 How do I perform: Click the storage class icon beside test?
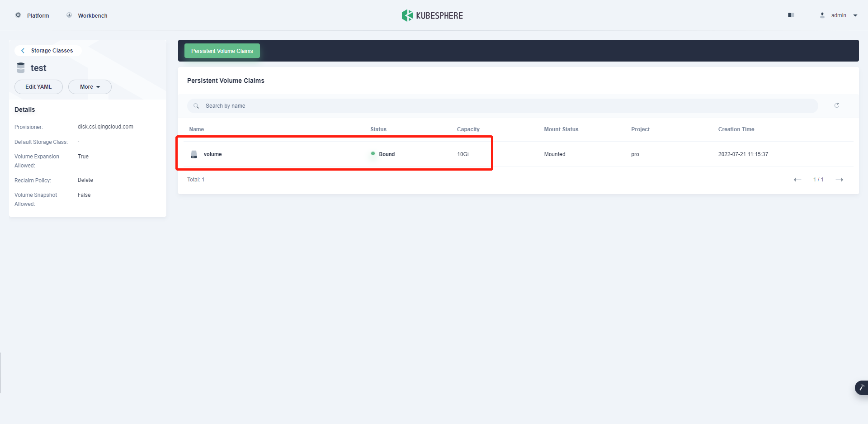(x=21, y=68)
